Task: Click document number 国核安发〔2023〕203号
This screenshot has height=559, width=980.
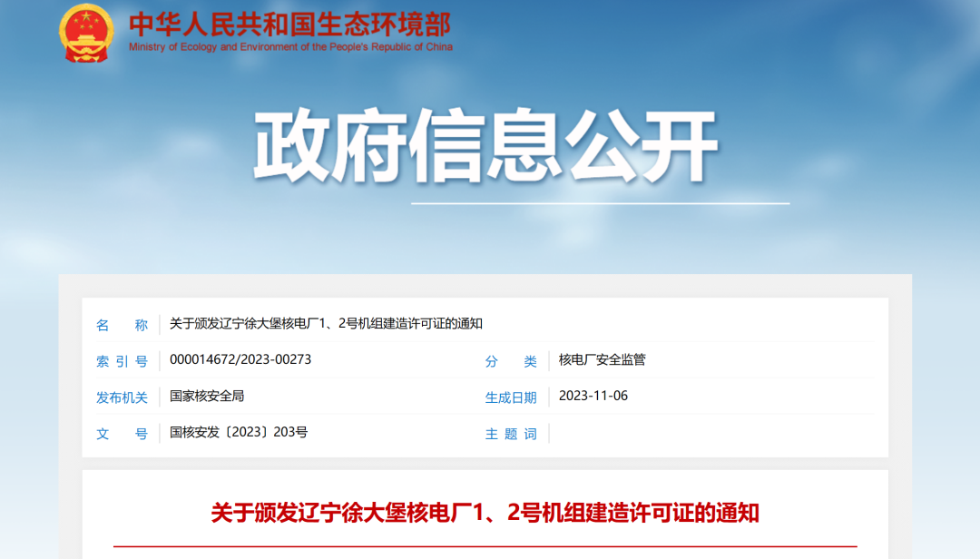Action: (x=239, y=433)
